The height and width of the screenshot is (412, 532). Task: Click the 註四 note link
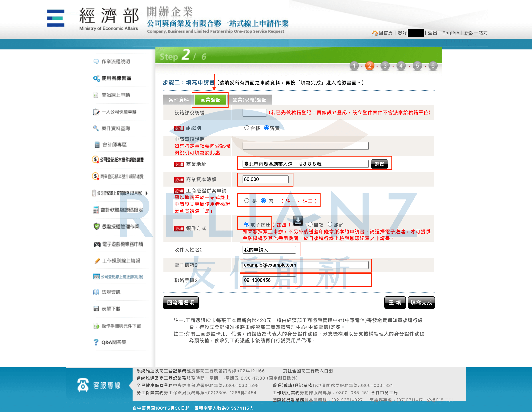[x=281, y=225]
